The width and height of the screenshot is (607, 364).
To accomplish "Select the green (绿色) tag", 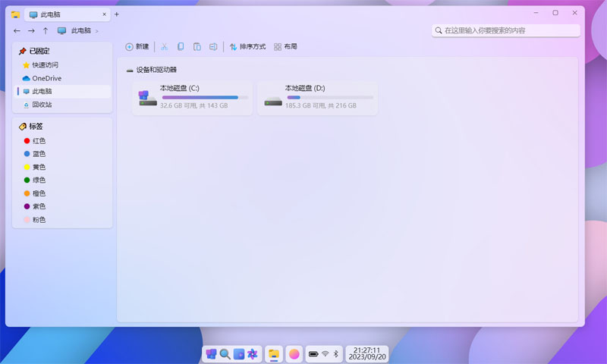I will coord(35,180).
